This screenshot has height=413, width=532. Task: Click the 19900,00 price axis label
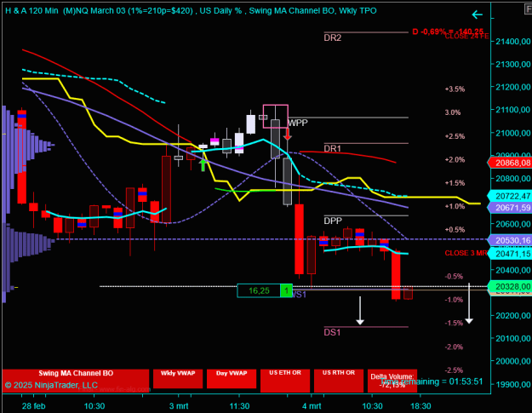click(513, 384)
